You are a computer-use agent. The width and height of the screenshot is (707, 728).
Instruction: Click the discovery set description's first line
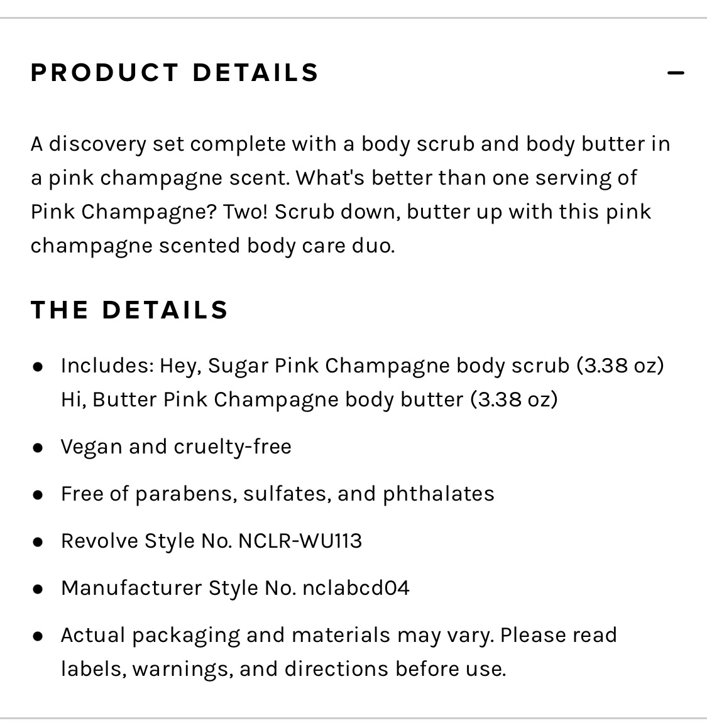click(350, 144)
